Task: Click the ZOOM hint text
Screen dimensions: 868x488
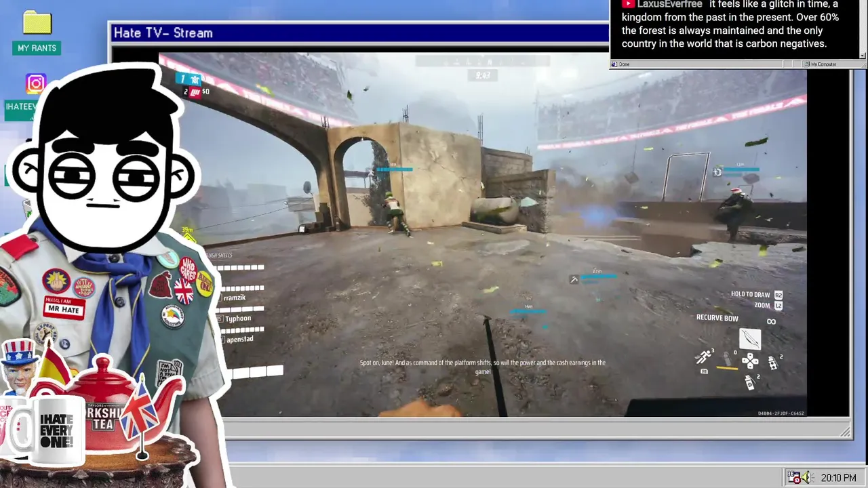Action: pos(762,306)
